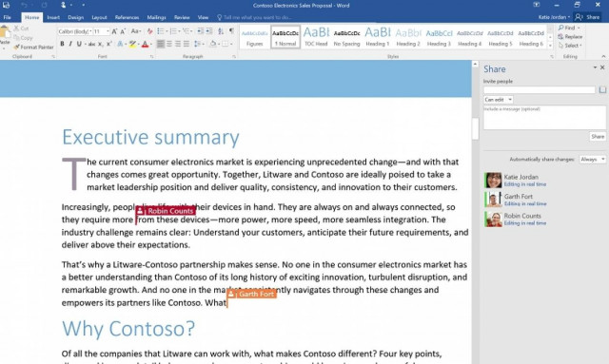Screen dimensions: 609x364
Task: Open the Can edit permission dropdown
Action: pos(499,100)
